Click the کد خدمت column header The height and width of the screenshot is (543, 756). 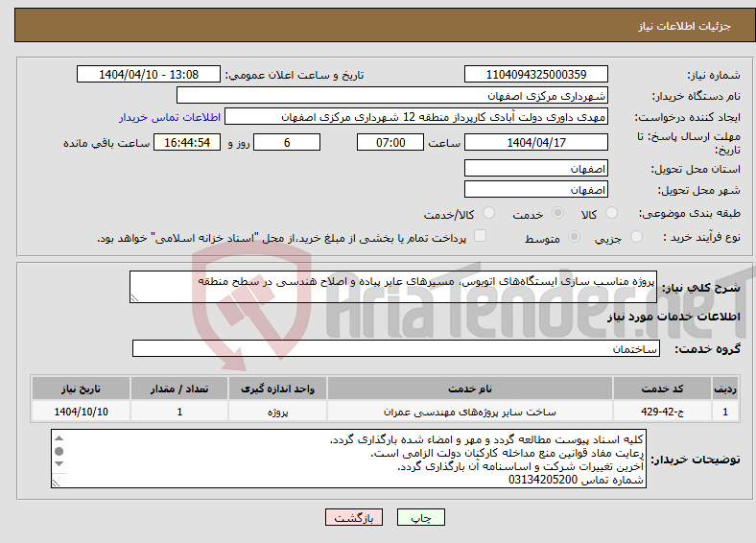663,389
